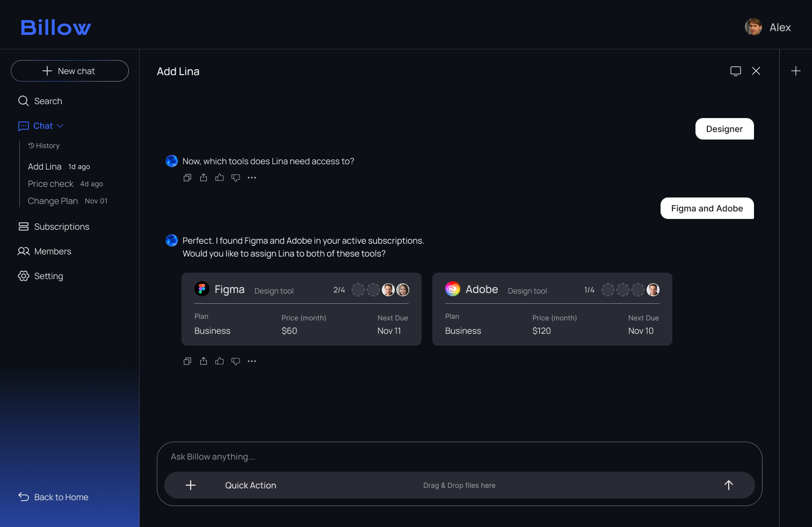
Task: Dislike the 'which tools does Lina need' message
Action: click(236, 178)
